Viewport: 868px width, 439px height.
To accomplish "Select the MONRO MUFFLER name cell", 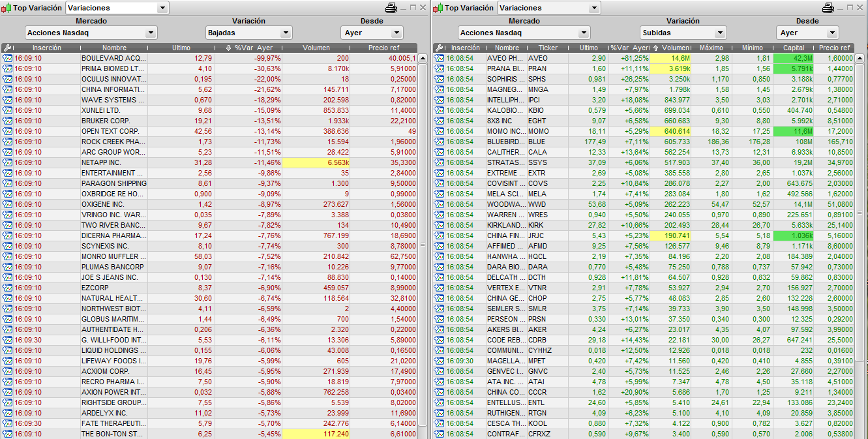I will point(115,256).
